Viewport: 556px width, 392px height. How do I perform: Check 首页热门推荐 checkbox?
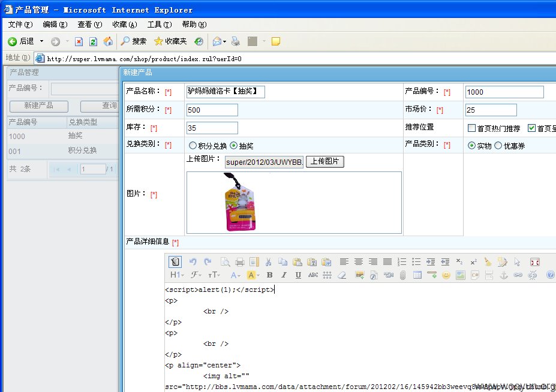(471, 128)
